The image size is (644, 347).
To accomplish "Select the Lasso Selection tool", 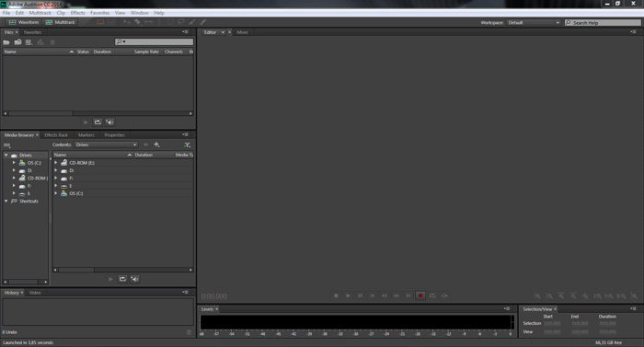I will tap(180, 22).
